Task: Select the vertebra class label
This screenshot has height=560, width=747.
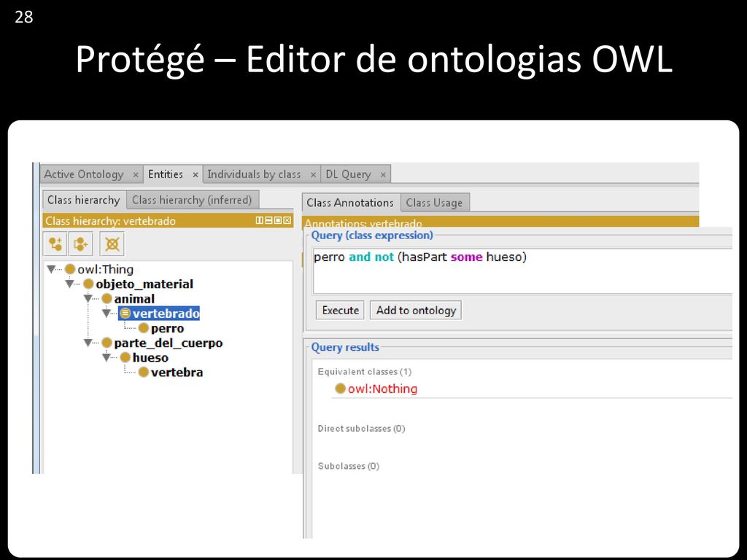Action: [177, 373]
